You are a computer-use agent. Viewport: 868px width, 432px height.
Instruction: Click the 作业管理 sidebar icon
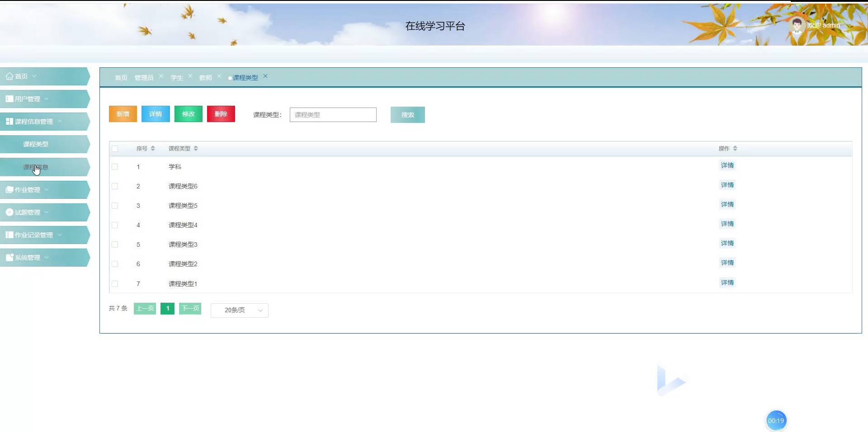(x=9, y=190)
